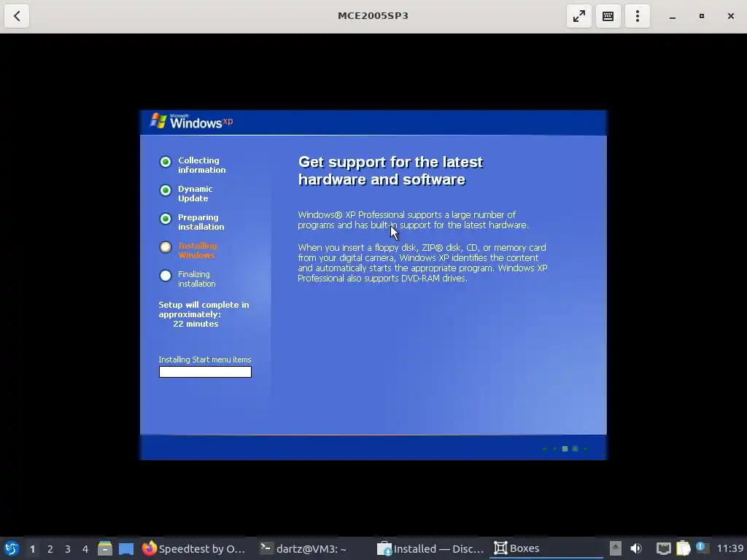The height and width of the screenshot is (560, 747).
Task: Click the 11:39 clock in taskbar
Action: coord(729,548)
